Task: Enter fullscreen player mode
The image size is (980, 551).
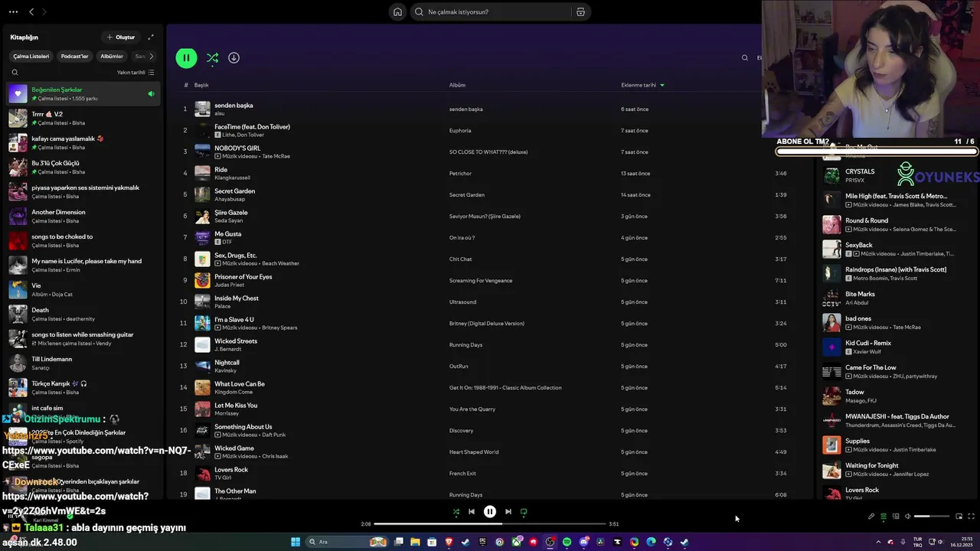Action: coord(971,516)
